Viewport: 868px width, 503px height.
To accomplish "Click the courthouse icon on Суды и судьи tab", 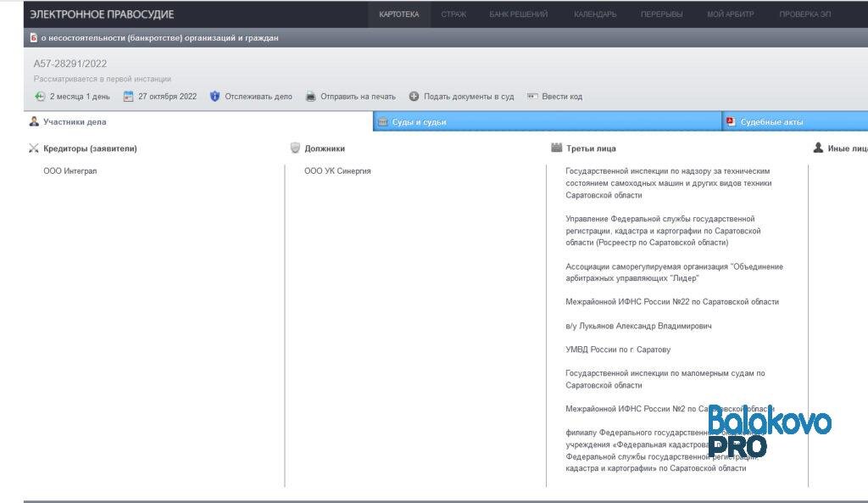I will click(382, 121).
